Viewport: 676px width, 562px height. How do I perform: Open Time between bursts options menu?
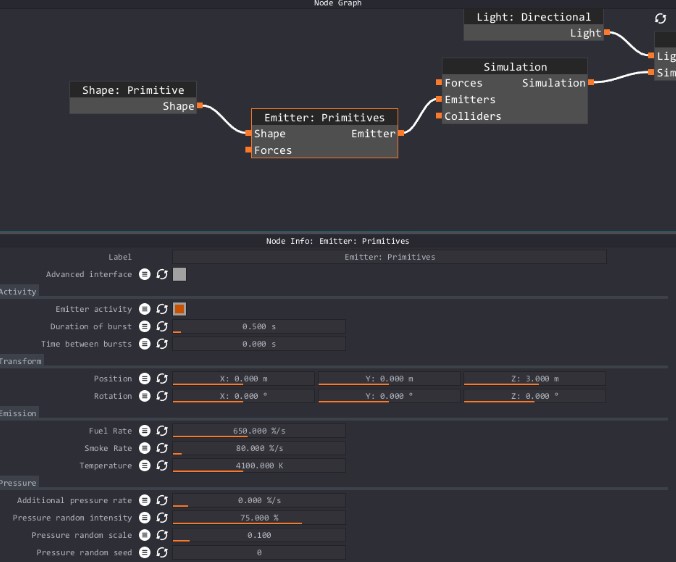(145, 344)
